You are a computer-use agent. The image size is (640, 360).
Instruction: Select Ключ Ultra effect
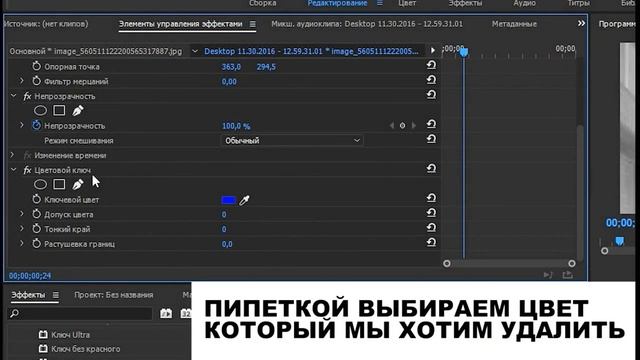pos(70,335)
